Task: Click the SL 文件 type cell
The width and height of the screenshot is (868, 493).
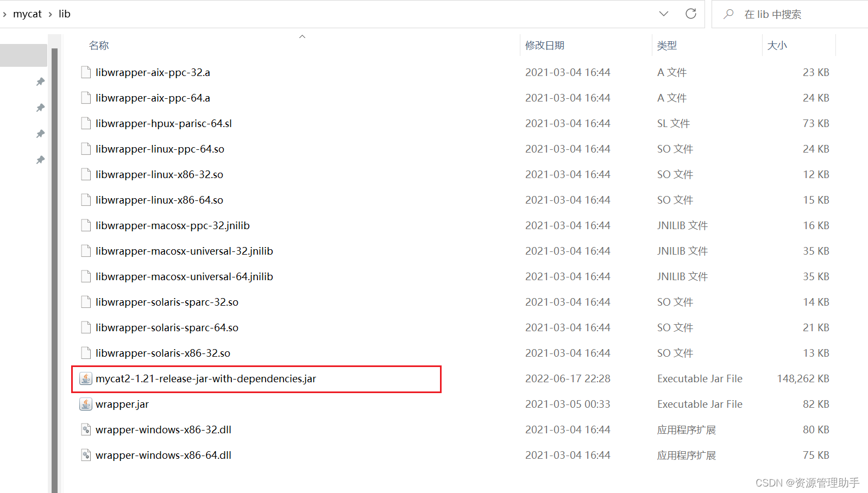Action: pos(673,123)
